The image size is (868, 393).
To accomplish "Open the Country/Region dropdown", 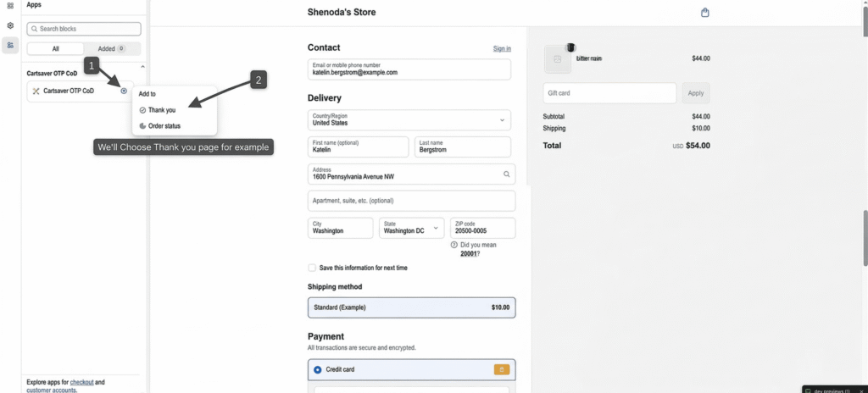I will click(x=411, y=119).
